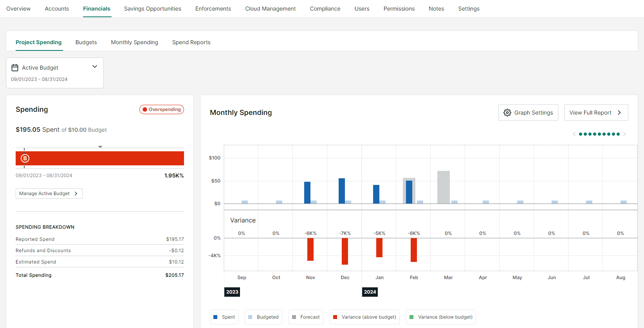Screen dimensions: 644x328
Task: Toggle the Budgeted legend series
Action: click(264, 317)
